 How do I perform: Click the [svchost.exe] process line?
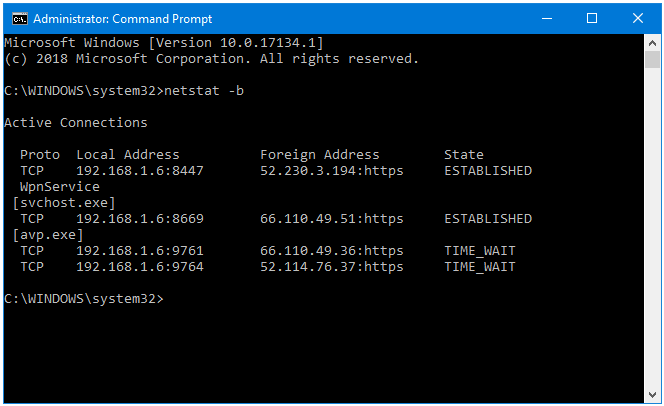64,203
